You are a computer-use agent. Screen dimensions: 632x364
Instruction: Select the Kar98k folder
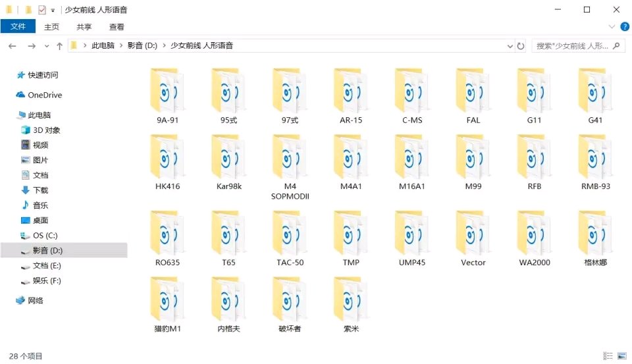coord(228,162)
